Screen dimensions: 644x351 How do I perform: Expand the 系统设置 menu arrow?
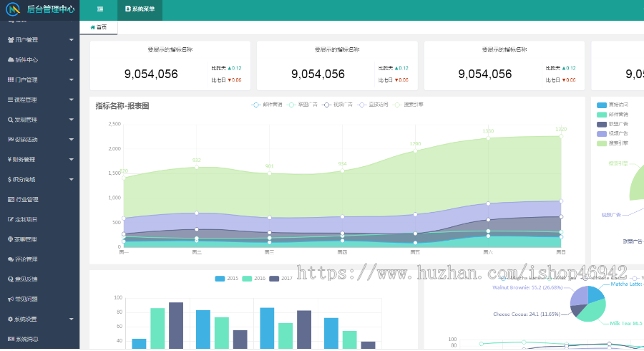pos(71,319)
